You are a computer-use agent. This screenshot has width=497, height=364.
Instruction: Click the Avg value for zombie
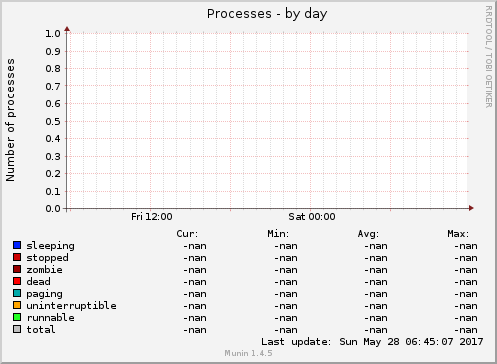click(376, 270)
